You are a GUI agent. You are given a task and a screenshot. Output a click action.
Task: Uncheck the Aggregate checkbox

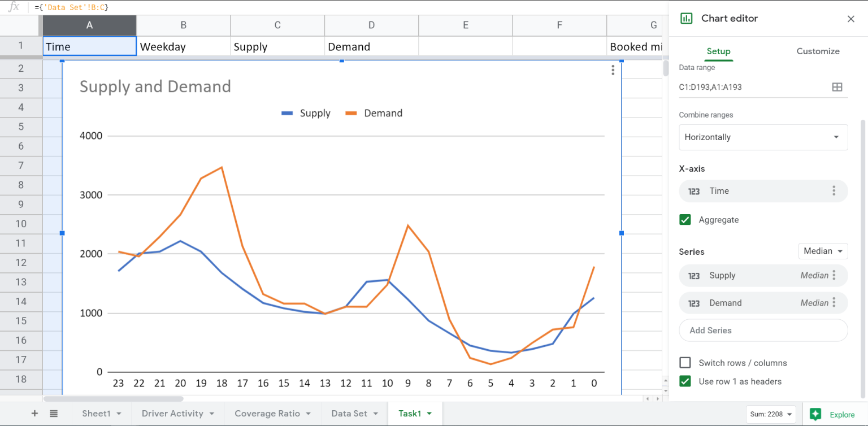685,220
